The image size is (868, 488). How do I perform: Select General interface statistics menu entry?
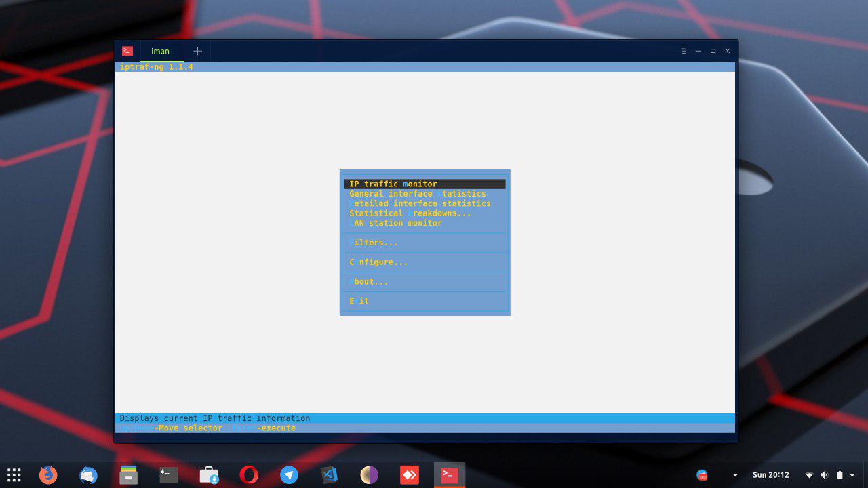coord(417,194)
